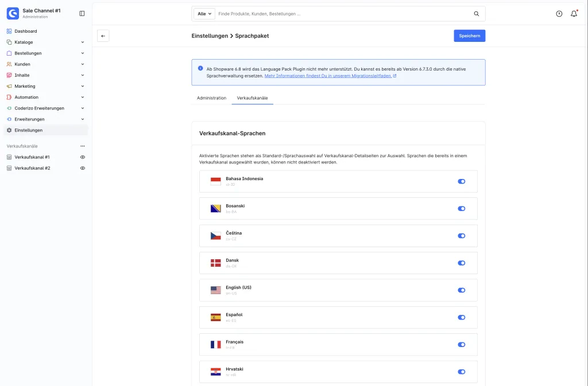Turn off the English (US) switch
588x386 pixels.
point(461,290)
